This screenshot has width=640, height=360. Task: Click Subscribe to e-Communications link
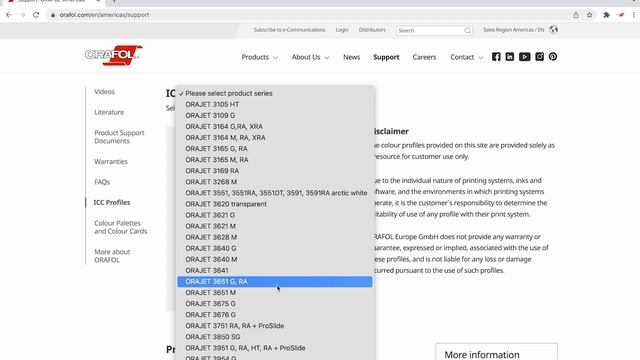289,30
